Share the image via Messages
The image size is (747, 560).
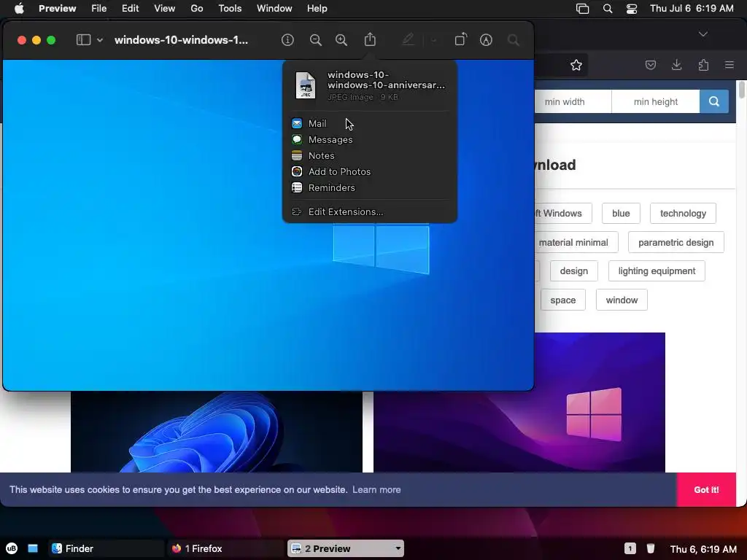pyautogui.click(x=370, y=139)
